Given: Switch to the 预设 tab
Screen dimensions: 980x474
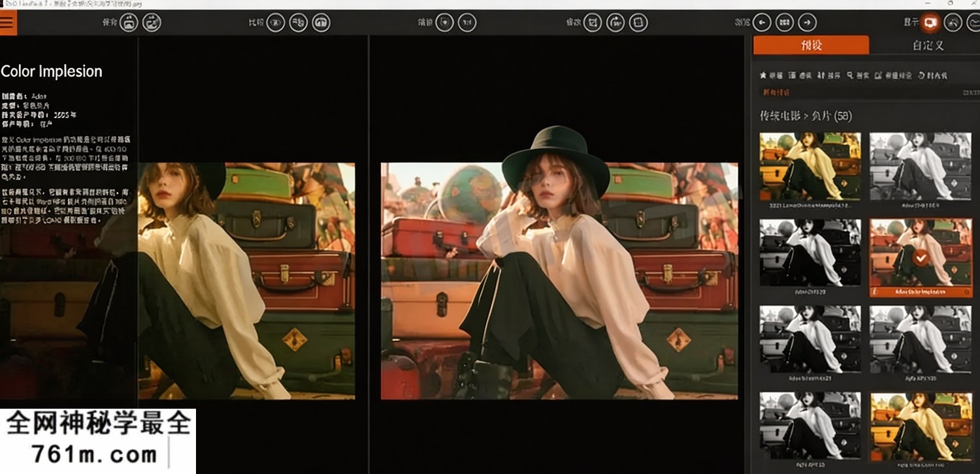Looking at the screenshot, I should point(811,45).
